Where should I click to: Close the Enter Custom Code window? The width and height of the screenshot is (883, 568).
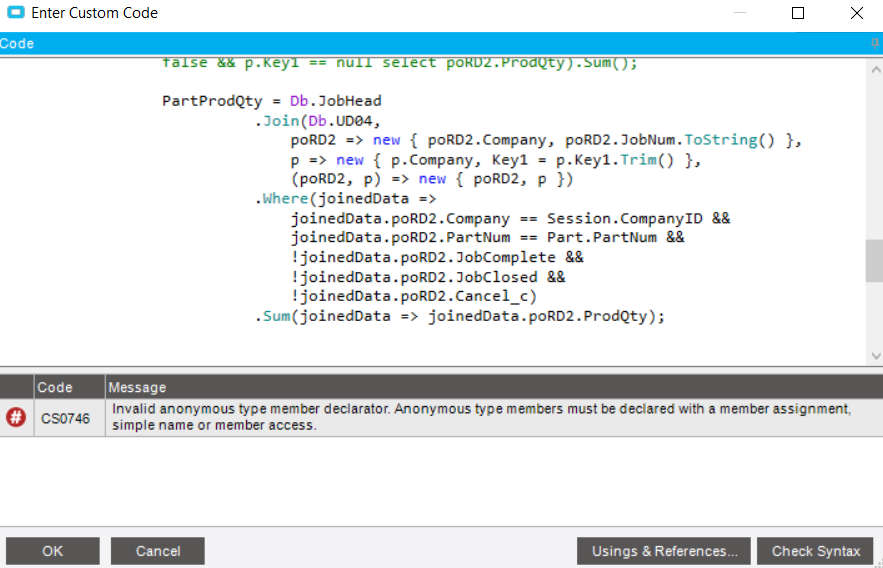857,13
